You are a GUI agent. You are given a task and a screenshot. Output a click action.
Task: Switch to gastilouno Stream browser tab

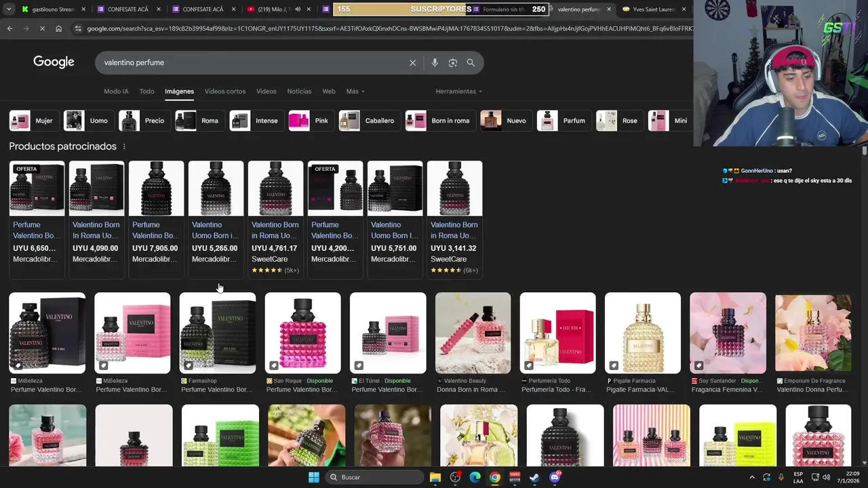pos(54,9)
